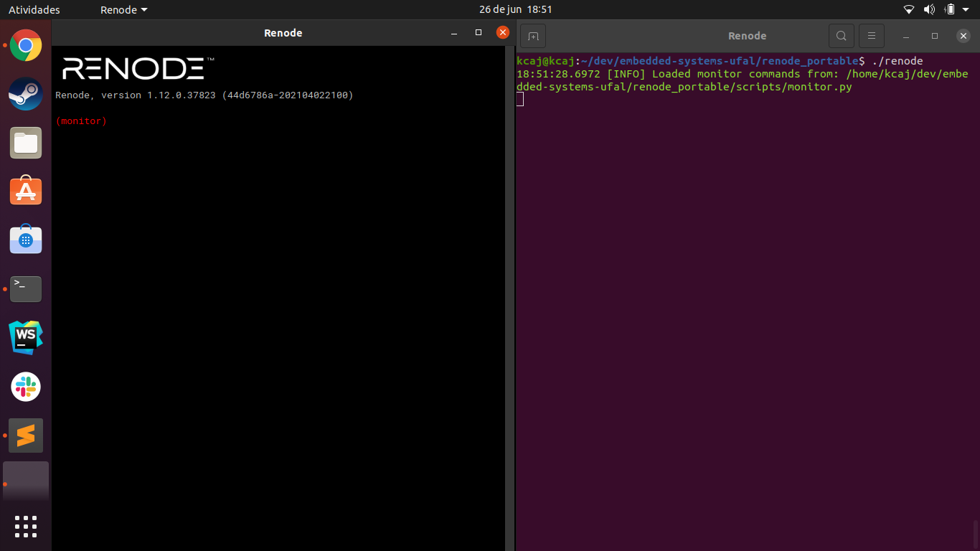Open the blue shopping bag app in dock
The image size is (980, 551).
(26, 240)
